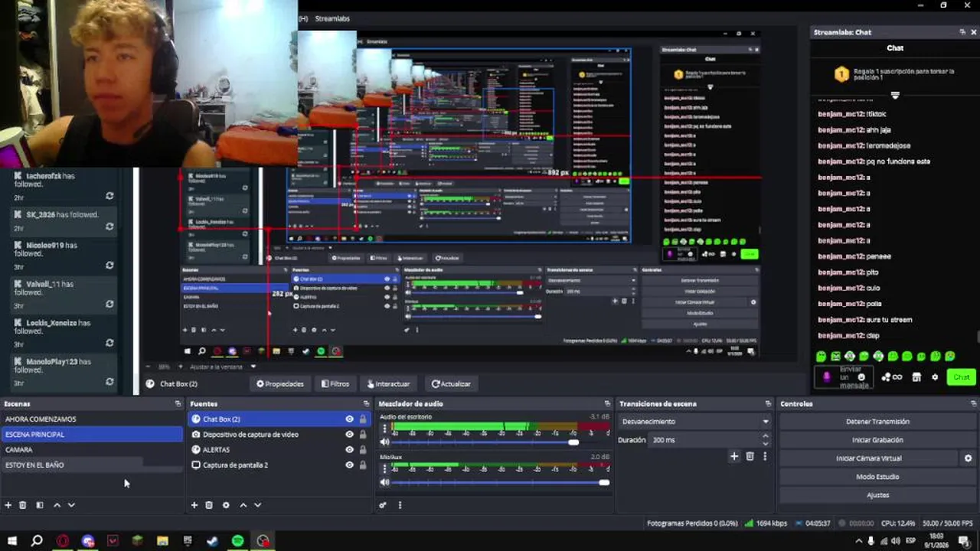Unlock the Captura de pantalla 2 source
The height and width of the screenshot is (551, 980).
tap(363, 465)
